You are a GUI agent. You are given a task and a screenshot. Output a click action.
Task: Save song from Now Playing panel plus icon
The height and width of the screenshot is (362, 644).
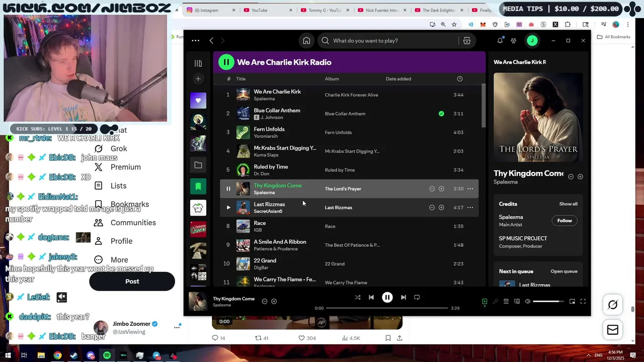click(x=580, y=177)
